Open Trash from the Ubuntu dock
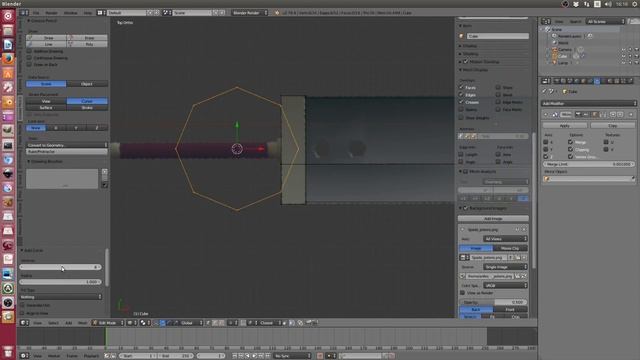 (x=8, y=351)
